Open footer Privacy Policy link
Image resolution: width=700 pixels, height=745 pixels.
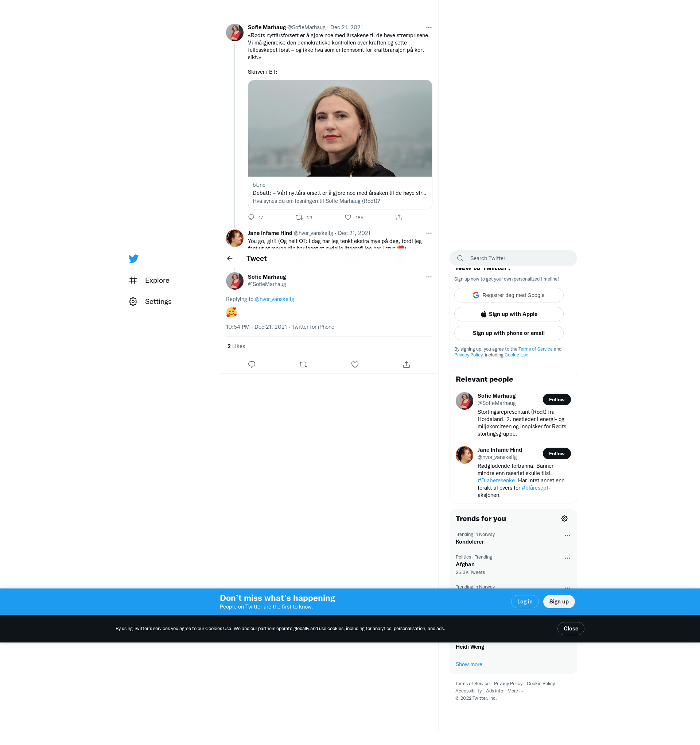pos(508,684)
